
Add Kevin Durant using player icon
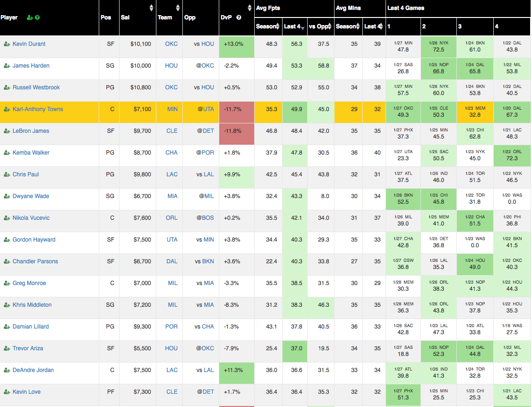pos(7,44)
